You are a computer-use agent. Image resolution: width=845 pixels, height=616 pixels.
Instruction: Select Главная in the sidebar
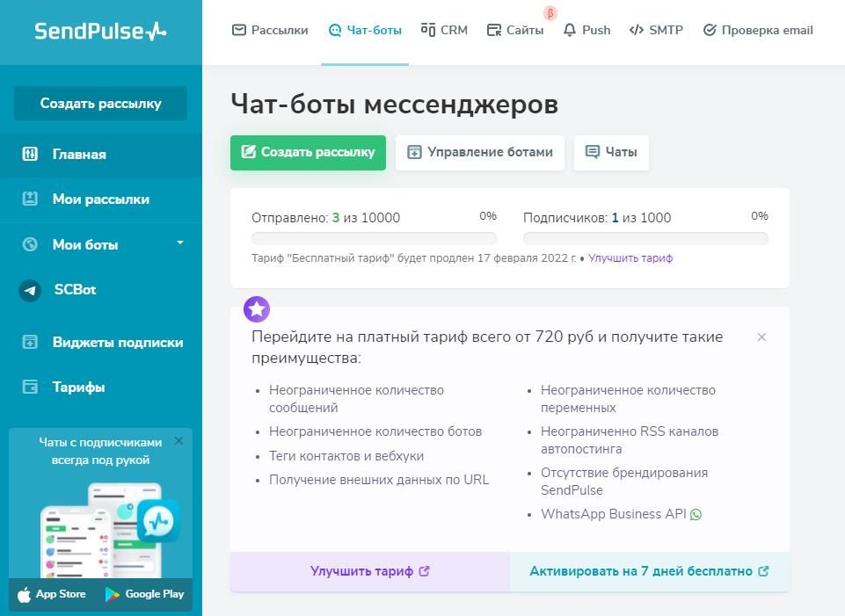pyautogui.click(x=101, y=155)
